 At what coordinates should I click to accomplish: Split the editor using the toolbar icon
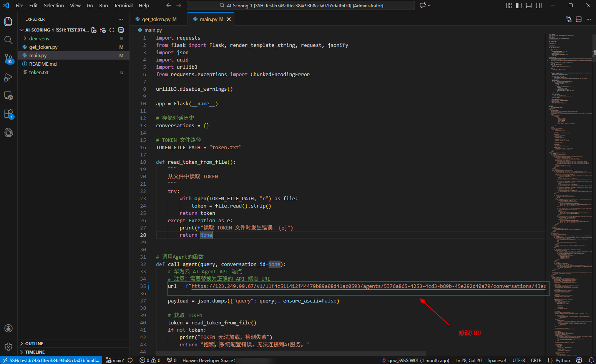click(x=579, y=19)
